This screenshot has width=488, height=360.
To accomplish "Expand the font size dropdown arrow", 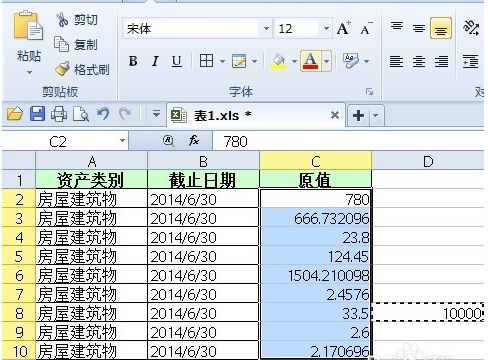I will (326, 29).
